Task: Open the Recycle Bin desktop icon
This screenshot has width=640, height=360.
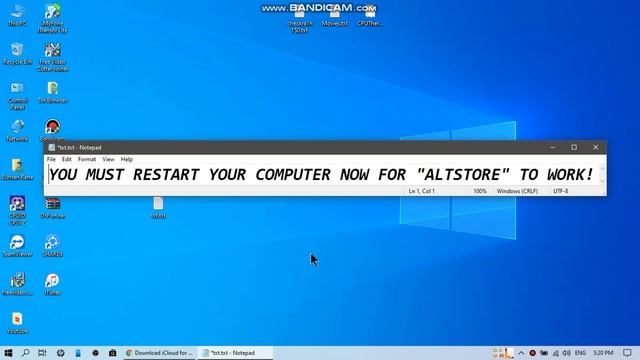Action: pos(17,53)
